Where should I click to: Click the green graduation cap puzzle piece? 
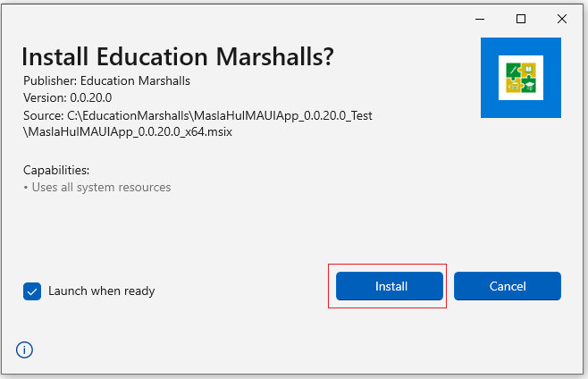(x=528, y=86)
